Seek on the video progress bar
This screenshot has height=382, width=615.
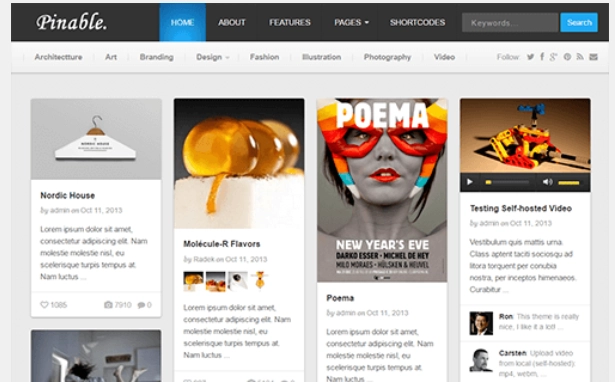click(507, 182)
